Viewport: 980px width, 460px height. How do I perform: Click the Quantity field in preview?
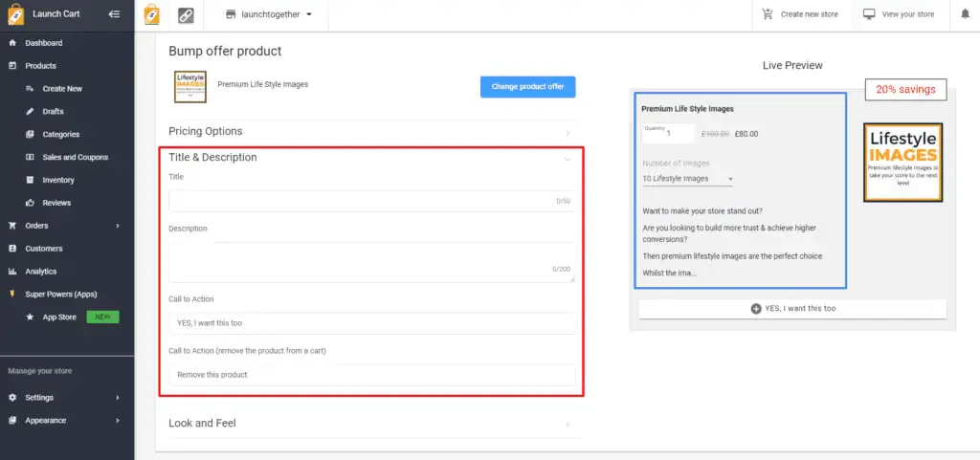click(x=668, y=133)
